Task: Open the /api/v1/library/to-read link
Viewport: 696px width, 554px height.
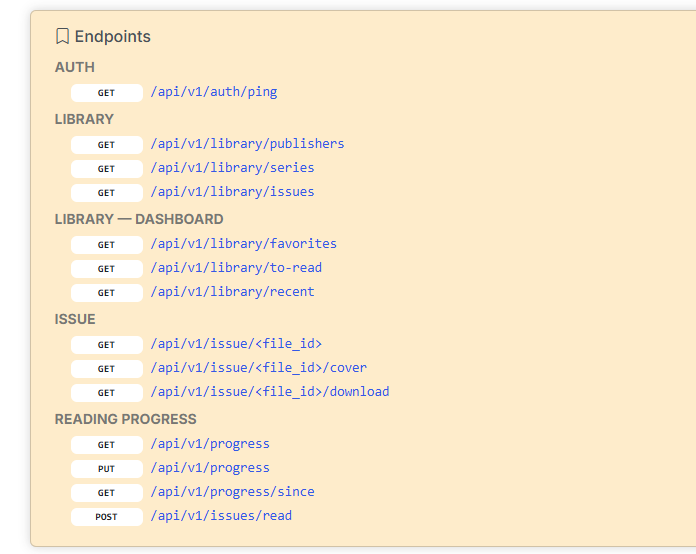Action: tap(236, 268)
